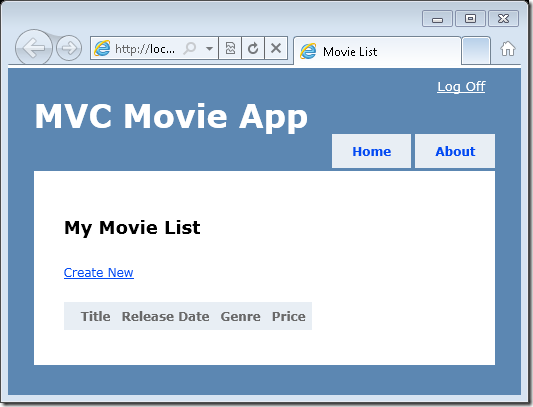533x407 pixels.
Task: Select the Movie List browser tab
Action: pyautogui.click(x=377, y=51)
